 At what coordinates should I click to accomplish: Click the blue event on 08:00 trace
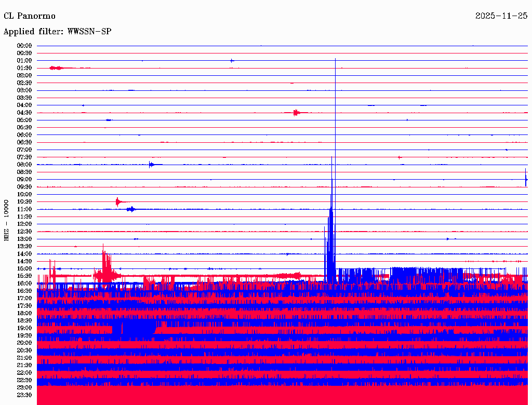point(151,165)
